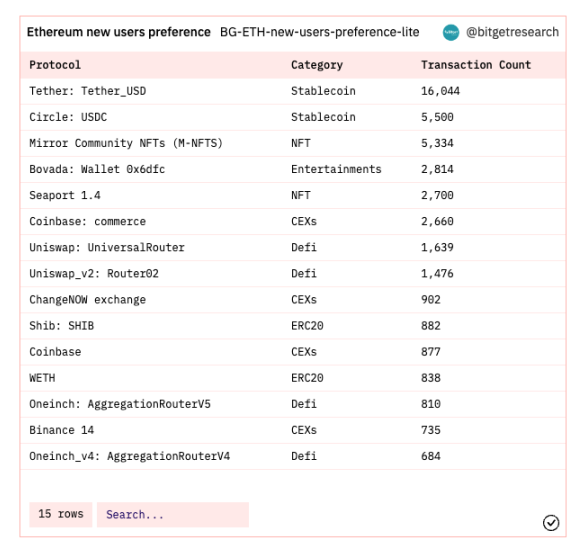
Task: Click the NFT category in Mirror Community row
Action: pos(301,143)
